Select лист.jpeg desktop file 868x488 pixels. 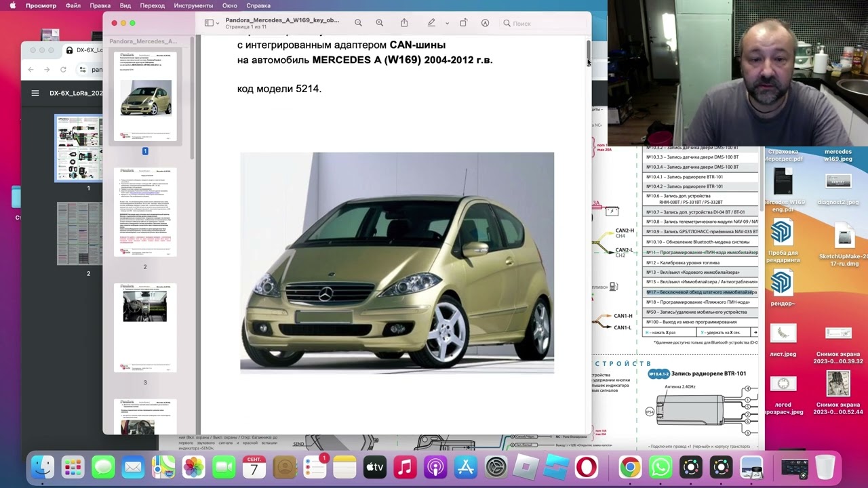pos(783,340)
